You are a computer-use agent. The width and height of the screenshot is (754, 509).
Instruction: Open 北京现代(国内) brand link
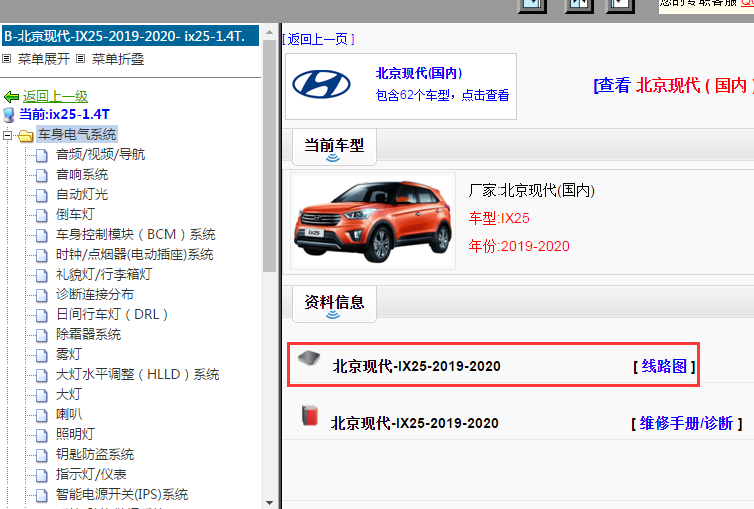click(x=419, y=73)
